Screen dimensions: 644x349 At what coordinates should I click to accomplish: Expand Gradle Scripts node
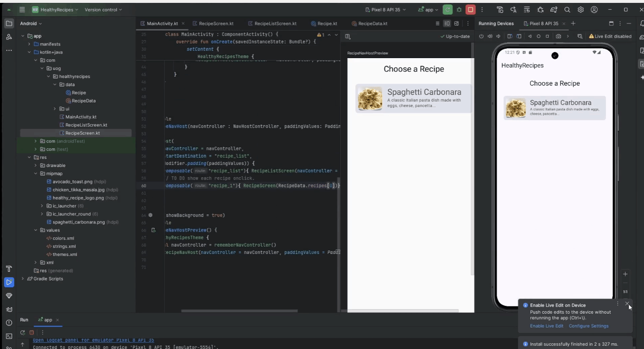tap(23, 279)
